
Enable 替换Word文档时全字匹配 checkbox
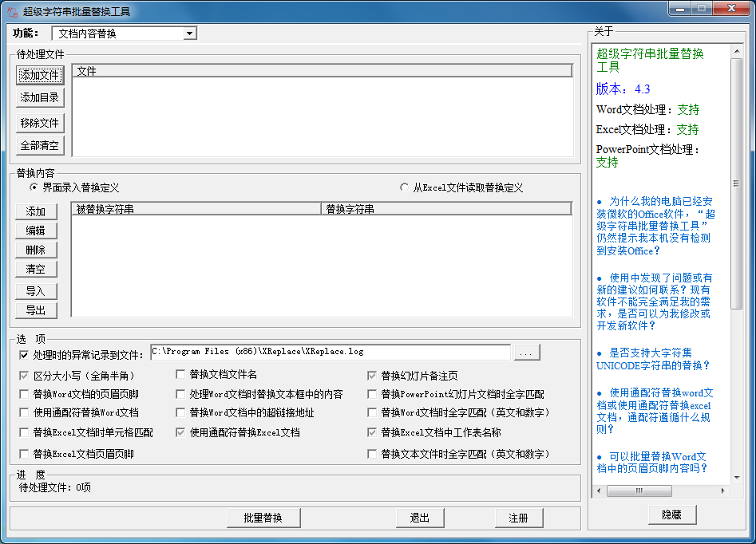tap(372, 412)
